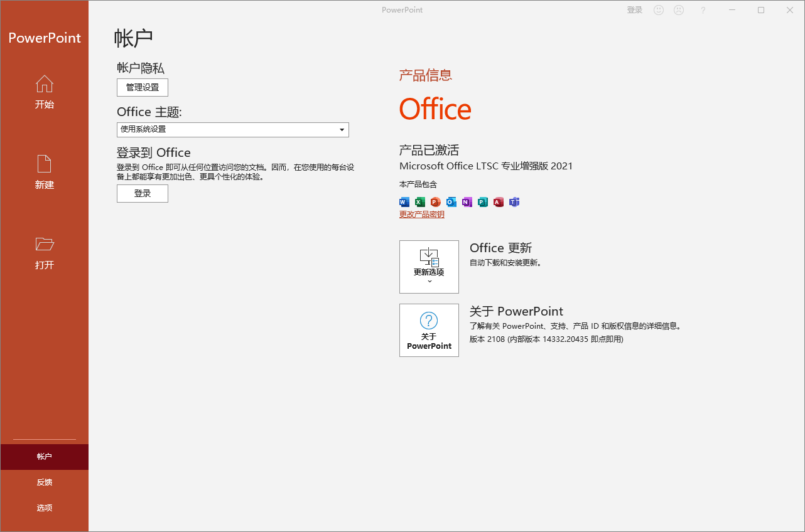Select the Account (帐户) tab in sidebar
The width and height of the screenshot is (805, 532).
coord(44,457)
